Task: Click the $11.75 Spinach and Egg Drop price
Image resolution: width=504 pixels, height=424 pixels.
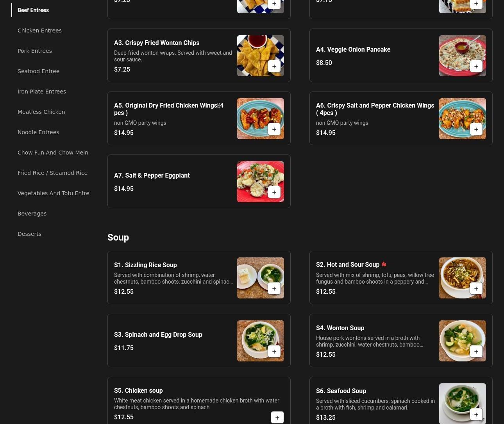Action: [x=124, y=348]
